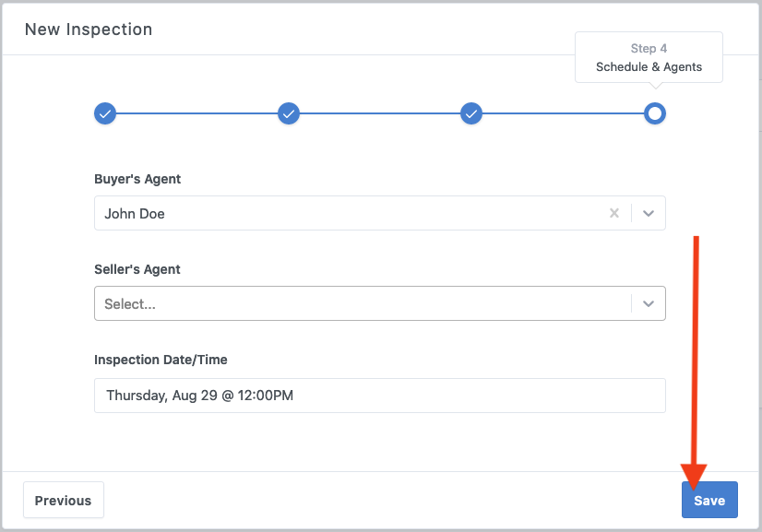
Task: Click progress line between steps one and two
Action: [196, 113]
